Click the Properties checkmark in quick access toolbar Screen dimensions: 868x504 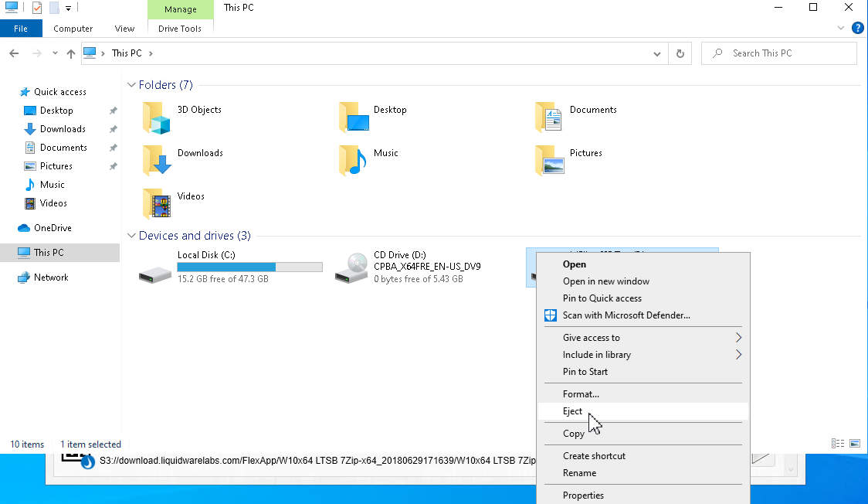tap(37, 8)
